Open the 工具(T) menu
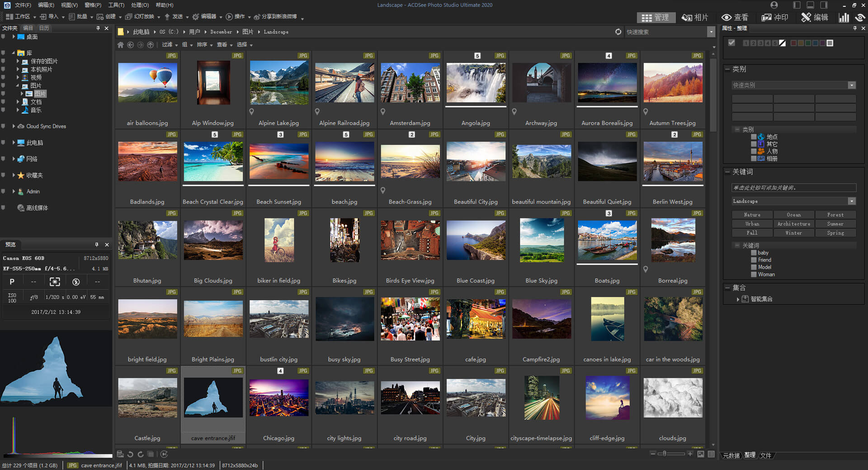The height and width of the screenshot is (470, 868). (x=116, y=5)
